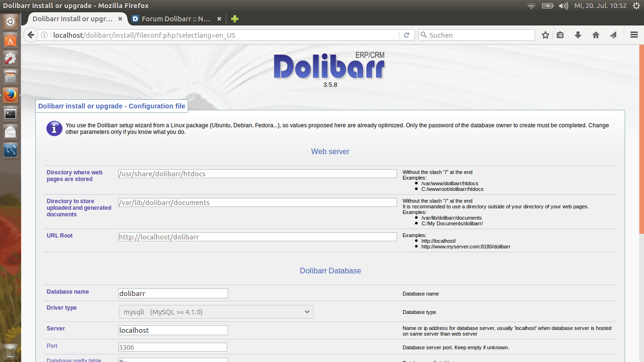Focus the Suchen search box

point(477,35)
